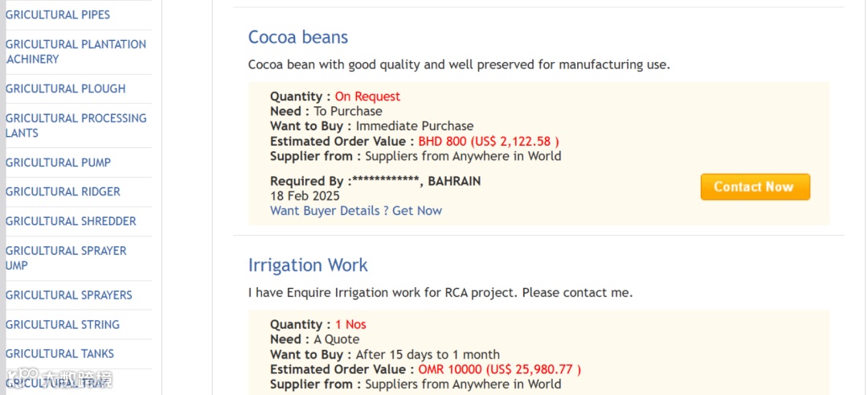Image resolution: width=868 pixels, height=395 pixels.
Task: Click the Cocoa beans description text
Action: 459,64
